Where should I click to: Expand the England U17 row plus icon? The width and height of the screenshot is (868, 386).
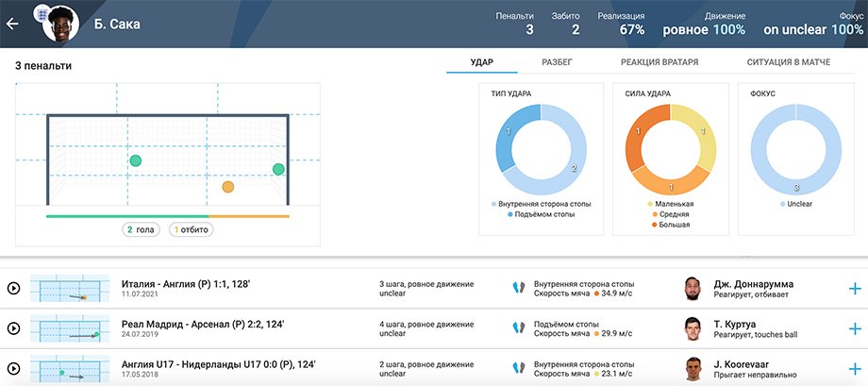[x=855, y=369]
